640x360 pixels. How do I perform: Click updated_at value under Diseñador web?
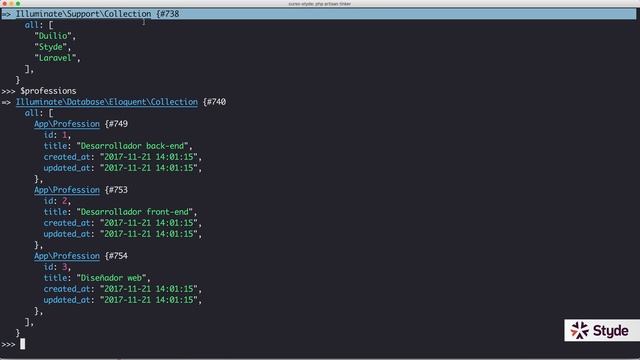point(149,300)
